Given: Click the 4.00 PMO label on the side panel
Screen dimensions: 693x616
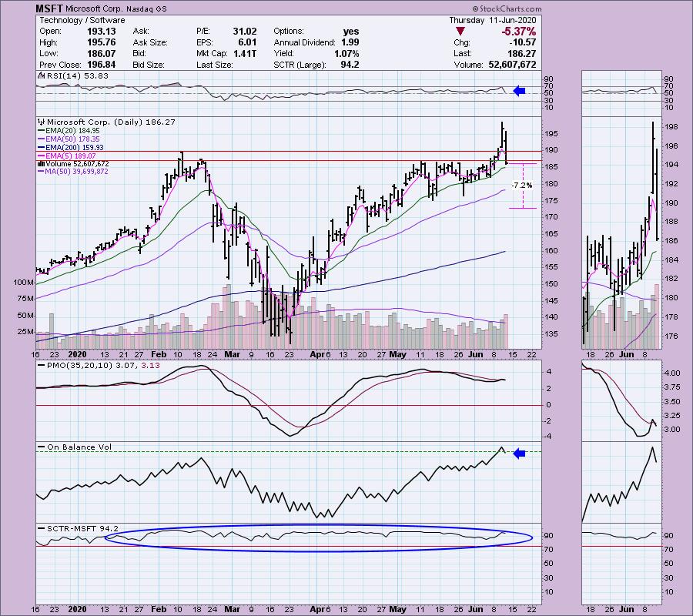Looking at the screenshot, I should click(x=671, y=373).
